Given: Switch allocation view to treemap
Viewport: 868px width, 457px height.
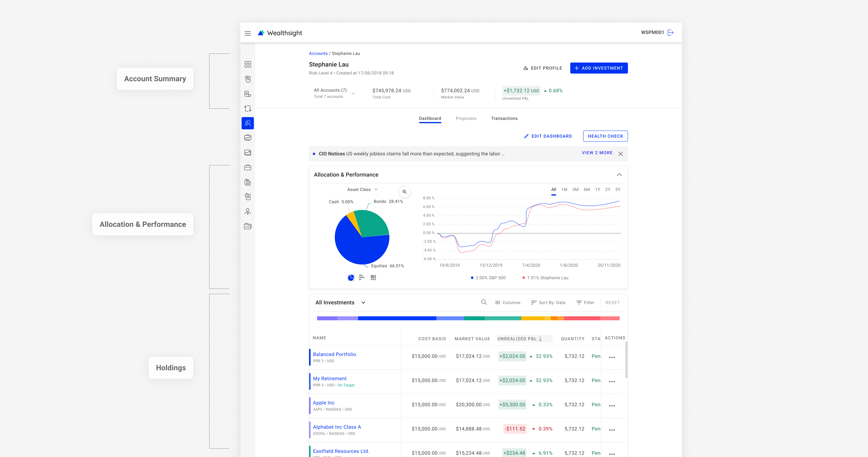Looking at the screenshot, I should point(373,278).
